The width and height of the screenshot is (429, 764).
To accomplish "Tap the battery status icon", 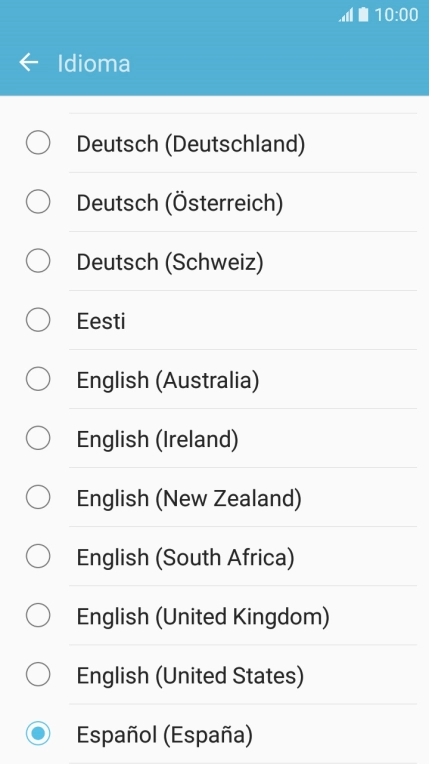I will (363, 15).
